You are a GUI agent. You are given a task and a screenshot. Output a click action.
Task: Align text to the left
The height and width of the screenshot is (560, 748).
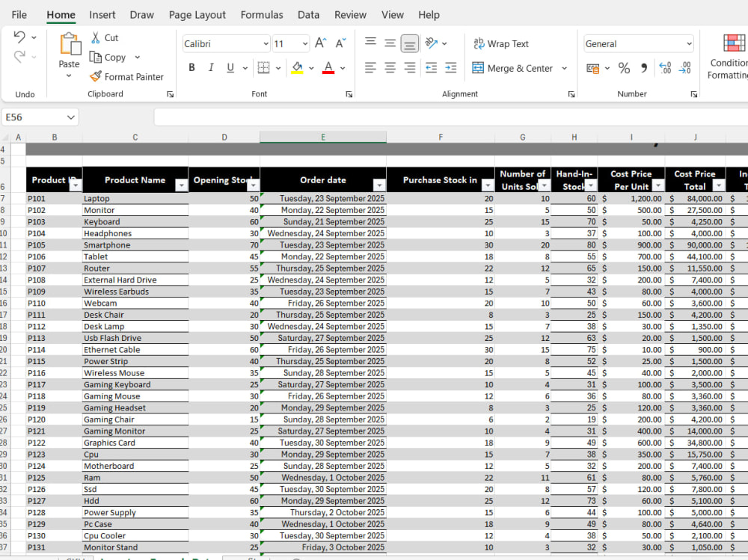pyautogui.click(x=371, y=68)
